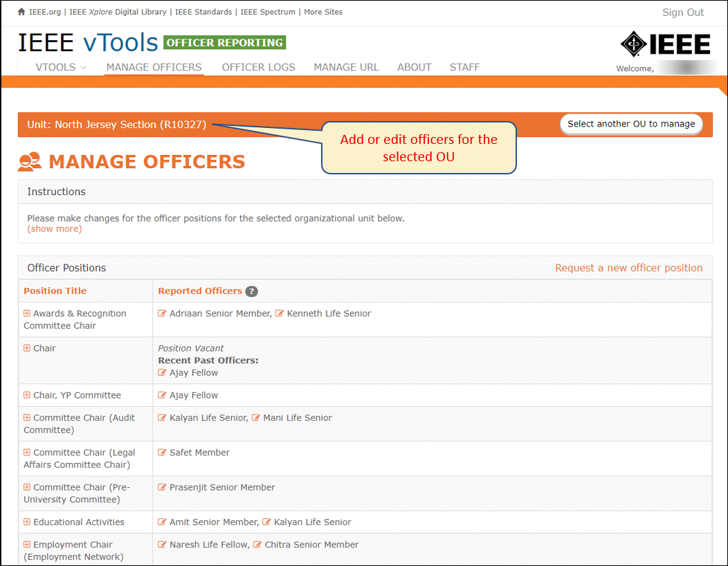728x566 pixels.
Task: Open the IEEE Standards link
Action: [203, 12]
